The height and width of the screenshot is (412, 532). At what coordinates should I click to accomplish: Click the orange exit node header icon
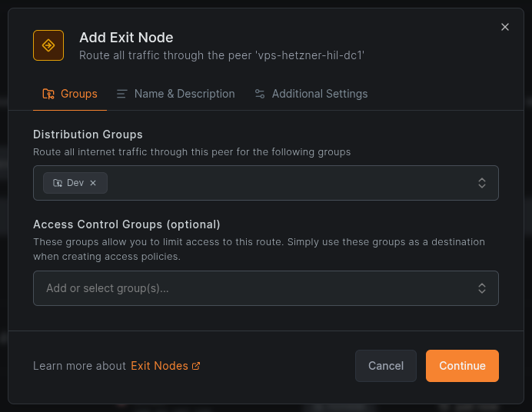[x=48, y=45]
